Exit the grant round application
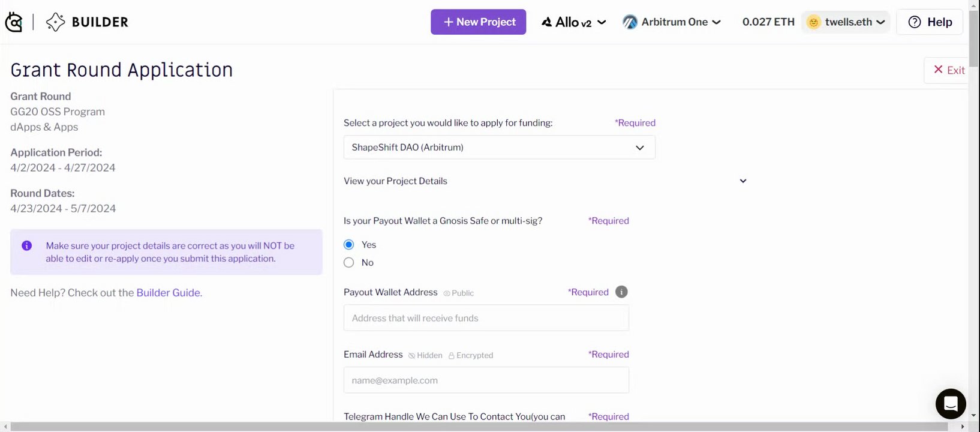The width and height of the screenshot is (980, 432). point(949,70)
